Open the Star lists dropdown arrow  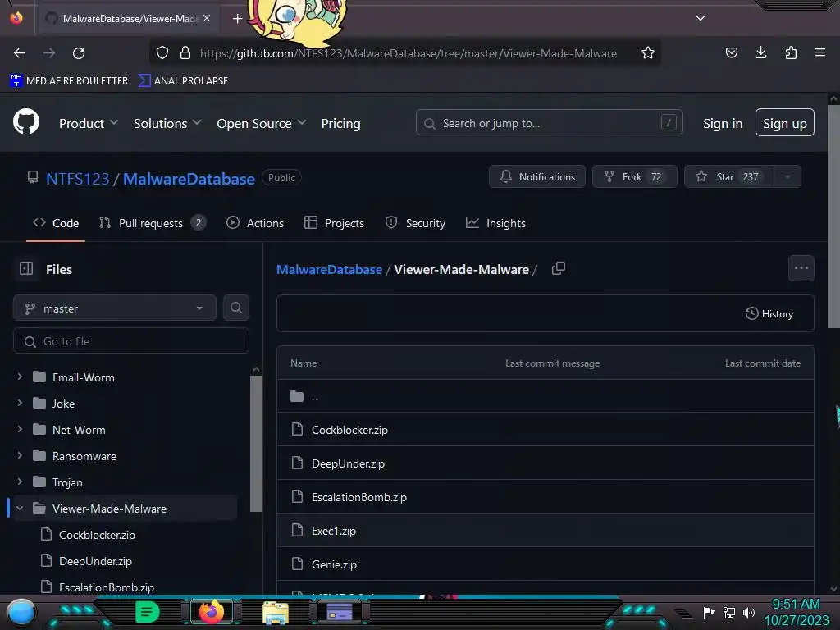787,177
